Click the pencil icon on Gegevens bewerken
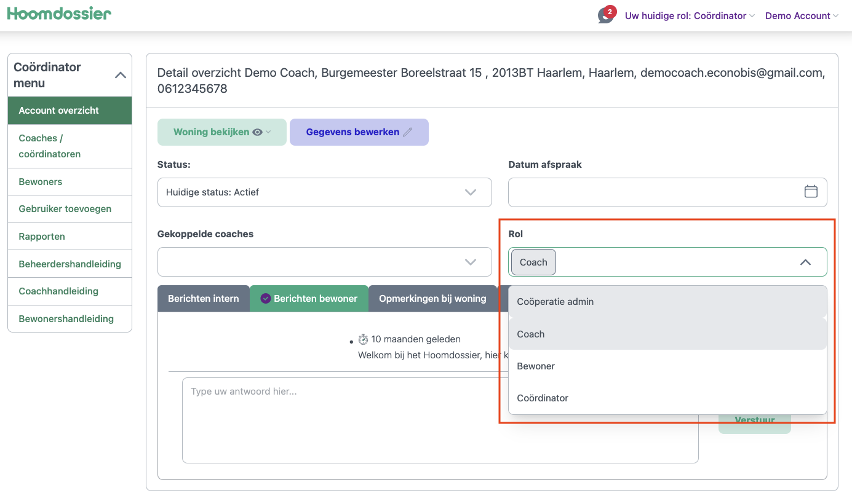Viewport: 852px width, 504px height. [x=407, y=132]
